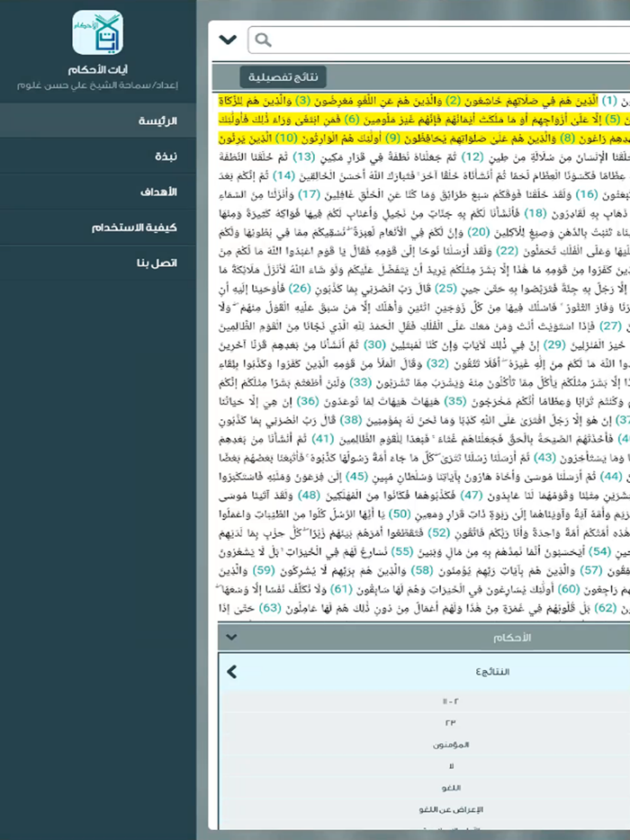Click verse number (2) marker

coord(453,101)
